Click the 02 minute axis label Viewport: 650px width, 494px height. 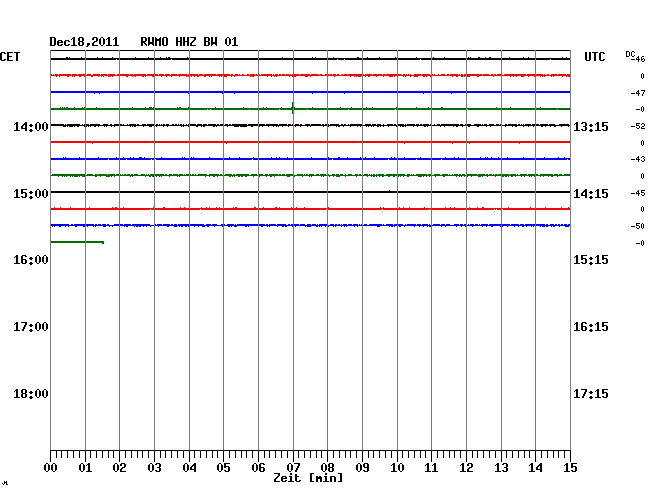point(119,467)
